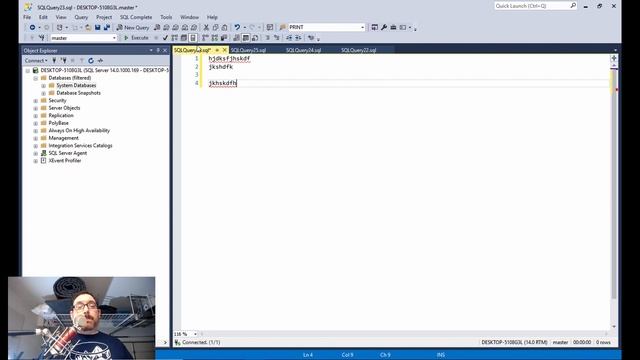Click the Paste clipboard icon
The width and height of the screenshot is (640, 360).
[x=224, y=27]
